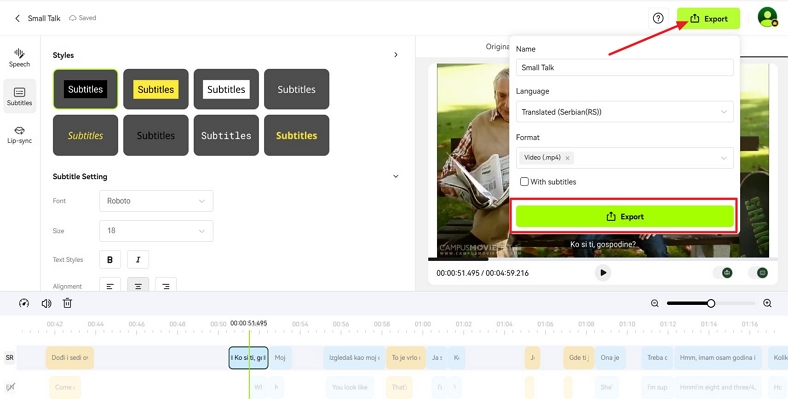788x399 pixels.
Task: Adjust the timeline zoom slider handle
Action: tap(711, 303)
